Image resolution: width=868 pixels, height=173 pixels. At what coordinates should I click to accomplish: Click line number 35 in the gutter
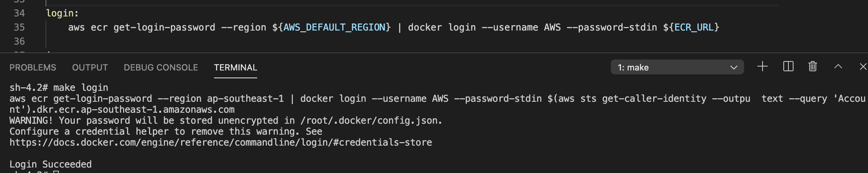tap(19, 27)
